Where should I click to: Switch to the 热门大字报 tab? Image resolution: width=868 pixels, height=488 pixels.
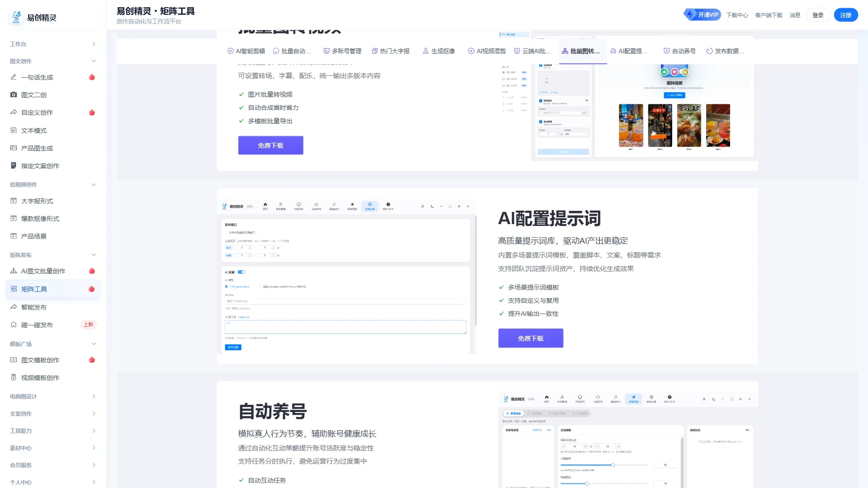pos(391,52)
